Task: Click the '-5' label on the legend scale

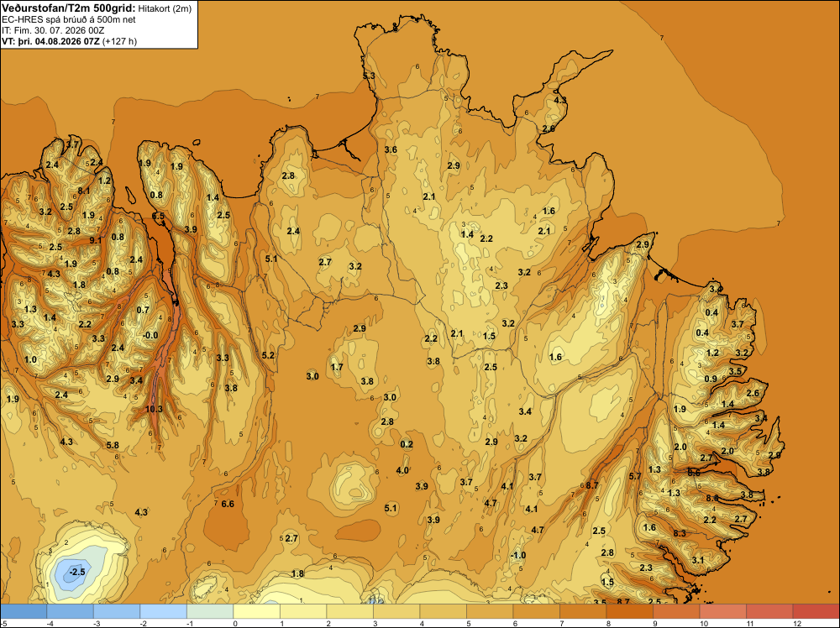Action: (3, 623)
